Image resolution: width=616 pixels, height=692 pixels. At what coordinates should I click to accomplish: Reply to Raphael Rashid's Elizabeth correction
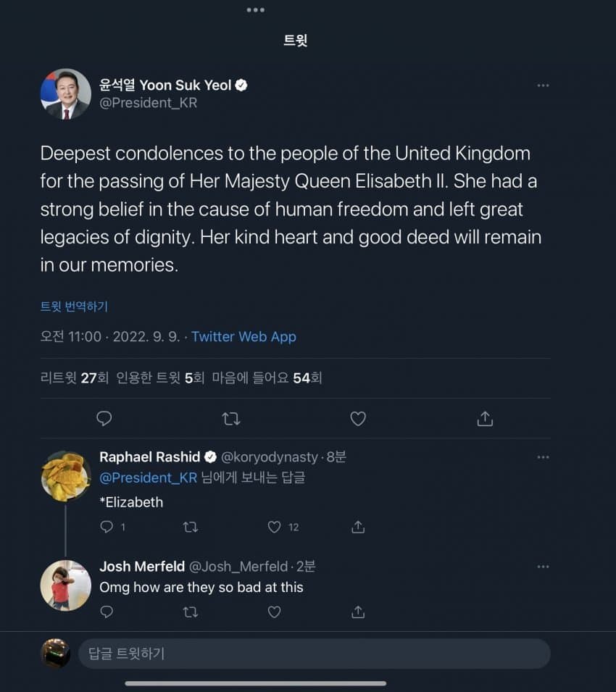107,528
